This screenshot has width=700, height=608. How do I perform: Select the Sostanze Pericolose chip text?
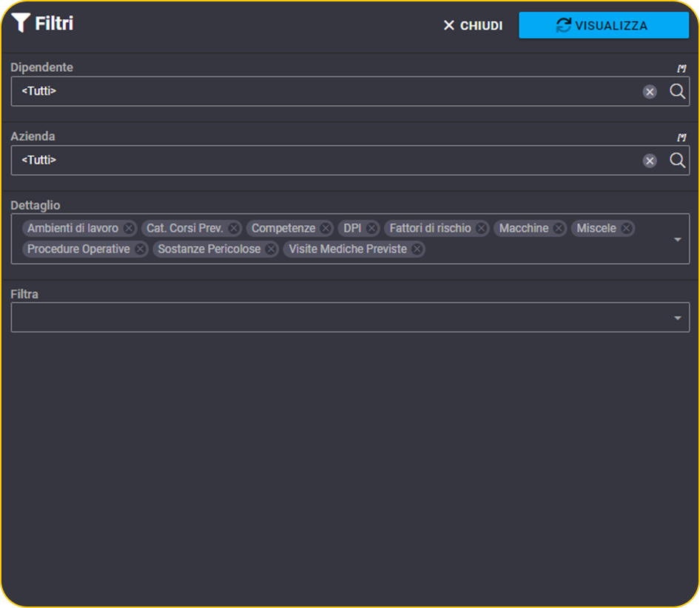[x=209, y=249]
